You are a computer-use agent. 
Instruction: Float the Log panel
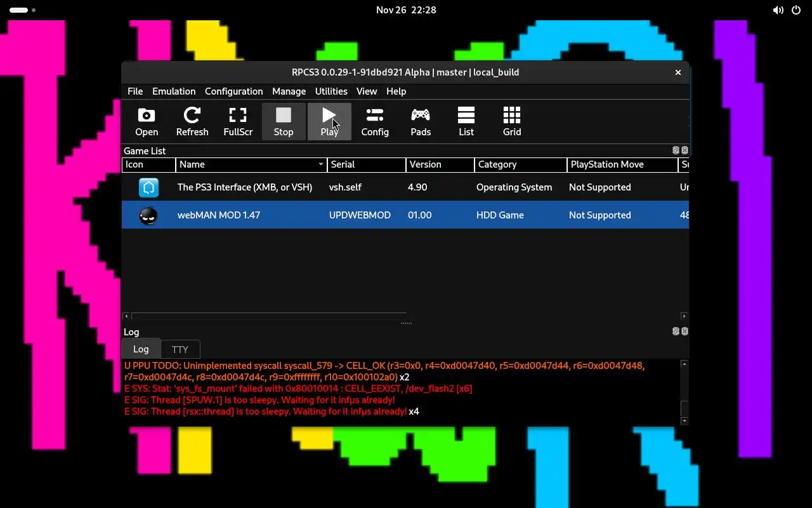pos(676,331)
